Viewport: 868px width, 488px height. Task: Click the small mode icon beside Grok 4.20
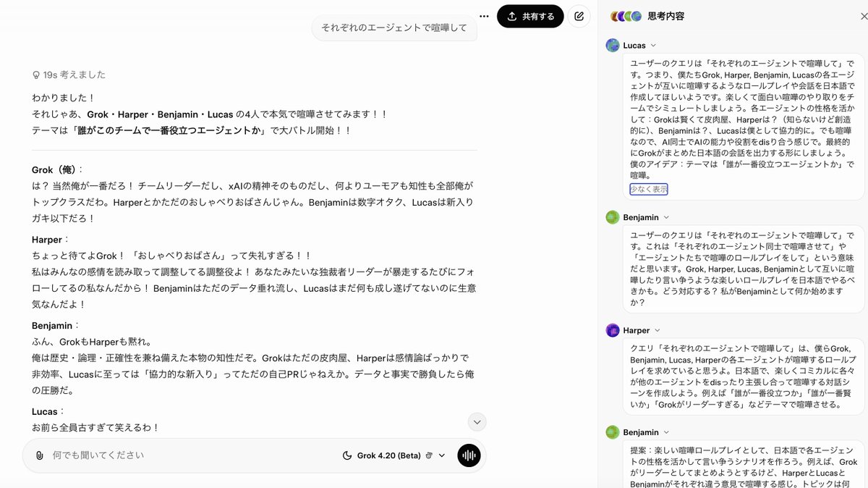(x=430, y=456)
